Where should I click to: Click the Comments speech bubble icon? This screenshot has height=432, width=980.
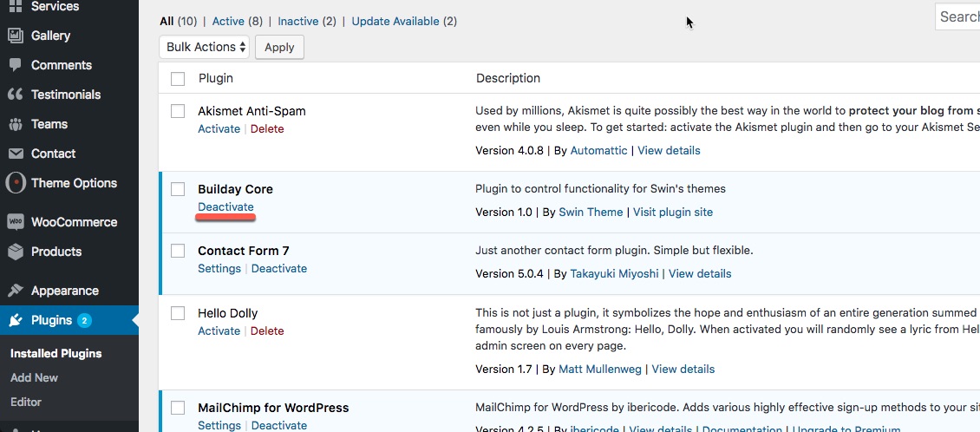[x=15, y=65]
